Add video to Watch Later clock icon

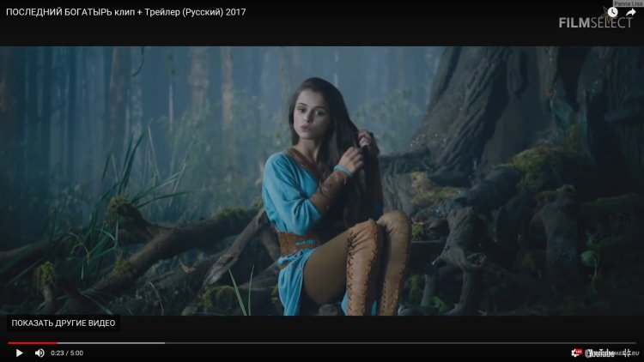(x=612, y=12)
